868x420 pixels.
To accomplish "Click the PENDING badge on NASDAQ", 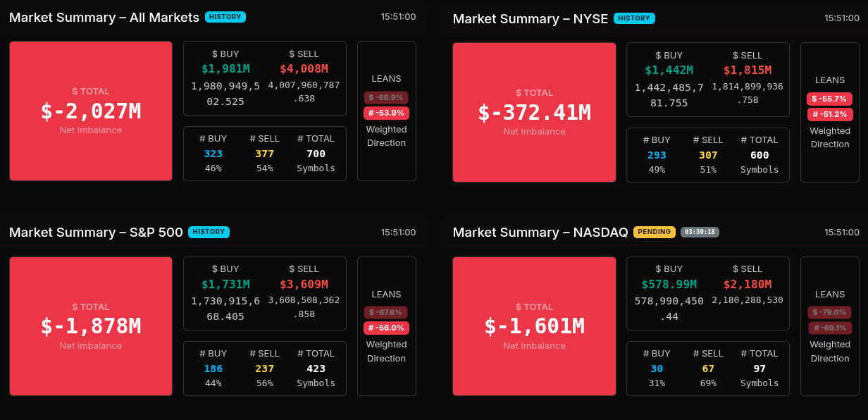I will (655, 232).
